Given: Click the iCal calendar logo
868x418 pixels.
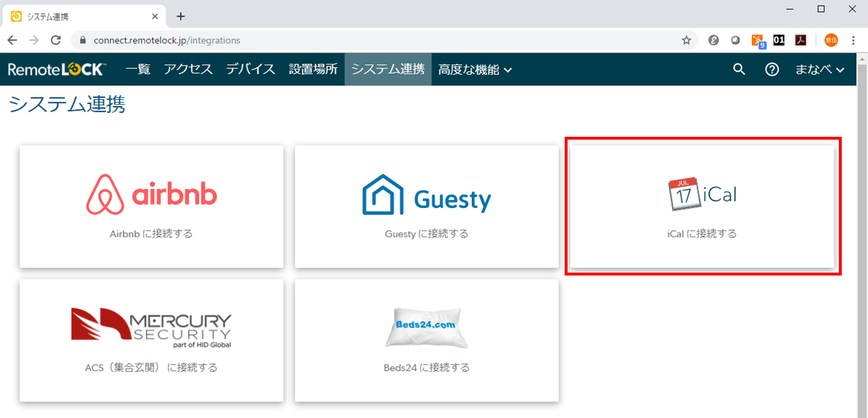Looking at the screenshot, I should click(703, 194).
